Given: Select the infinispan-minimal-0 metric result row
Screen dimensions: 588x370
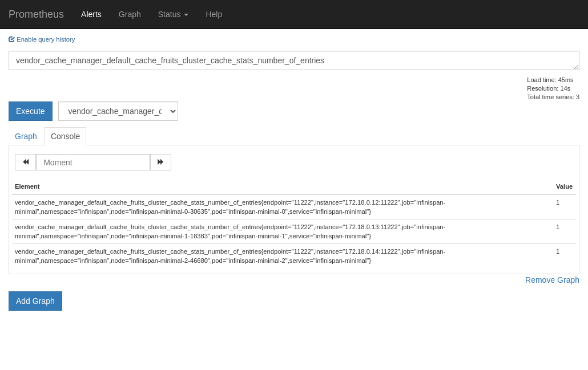Looking at the screenshot, I should [230, 207].
